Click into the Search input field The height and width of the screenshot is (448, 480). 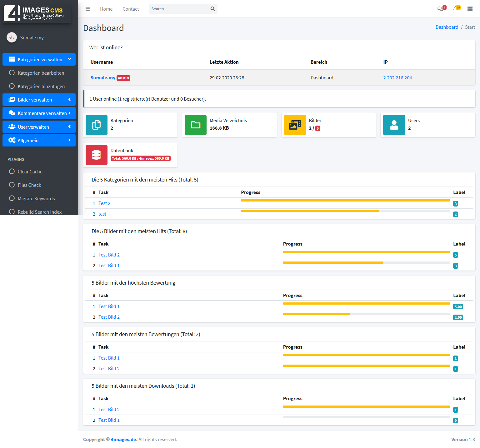point(179,9)
